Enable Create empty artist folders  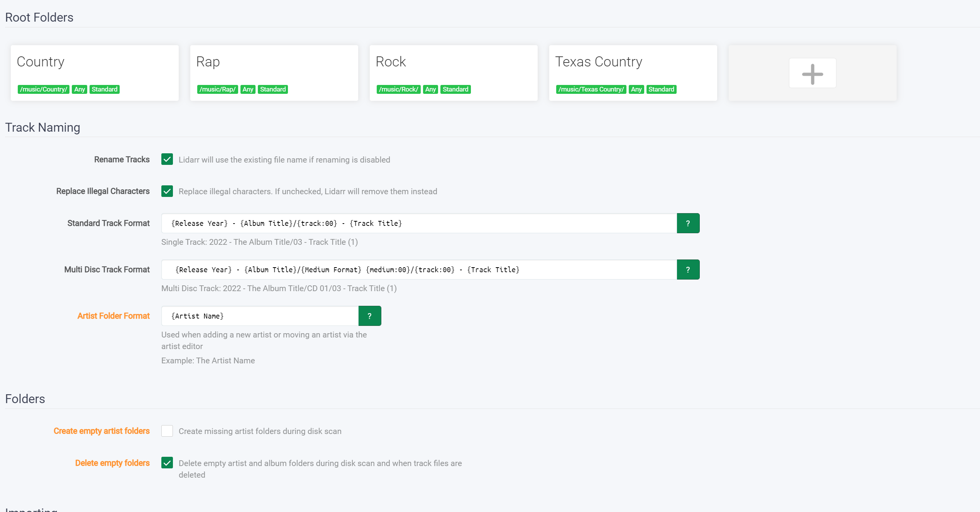point(167,431)
